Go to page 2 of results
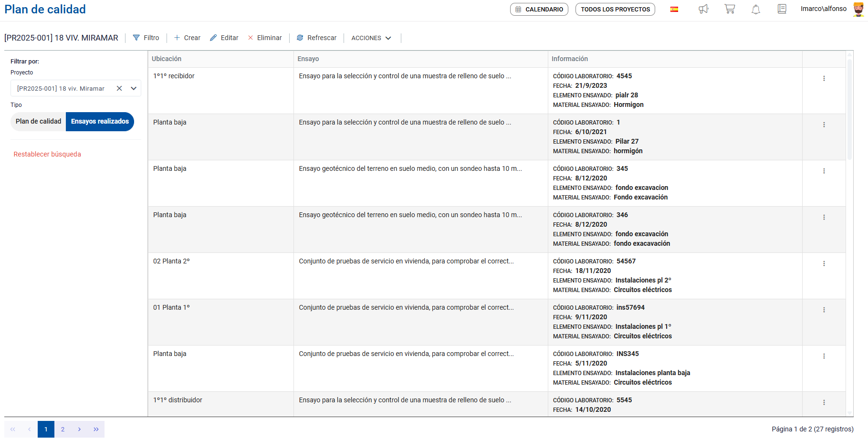Image resolution: width=868 pixels, height=440 pixels. pos(63,429)
